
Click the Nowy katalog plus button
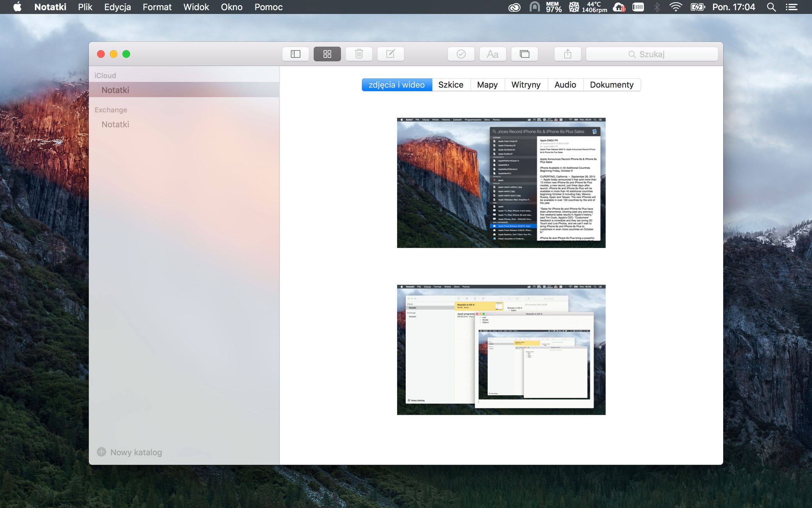[x=101, y=452]
